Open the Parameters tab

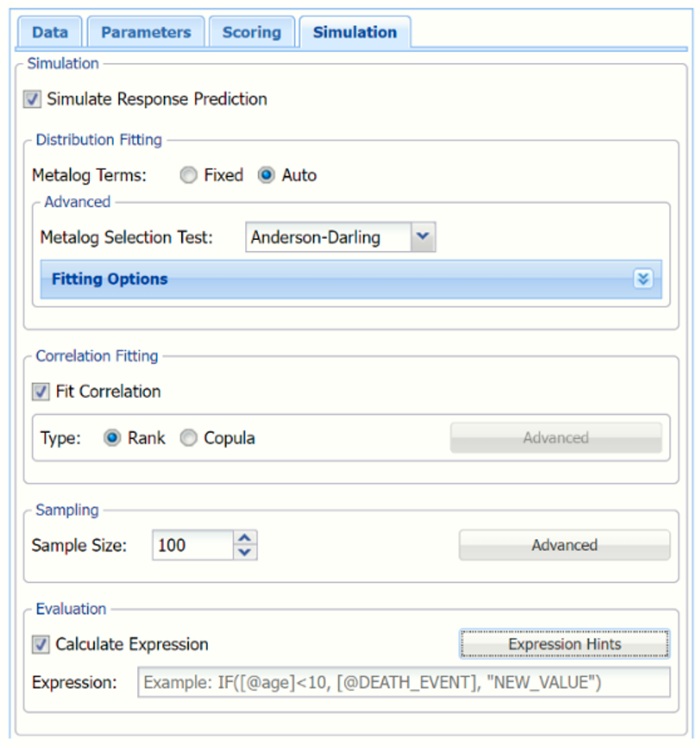146,32
